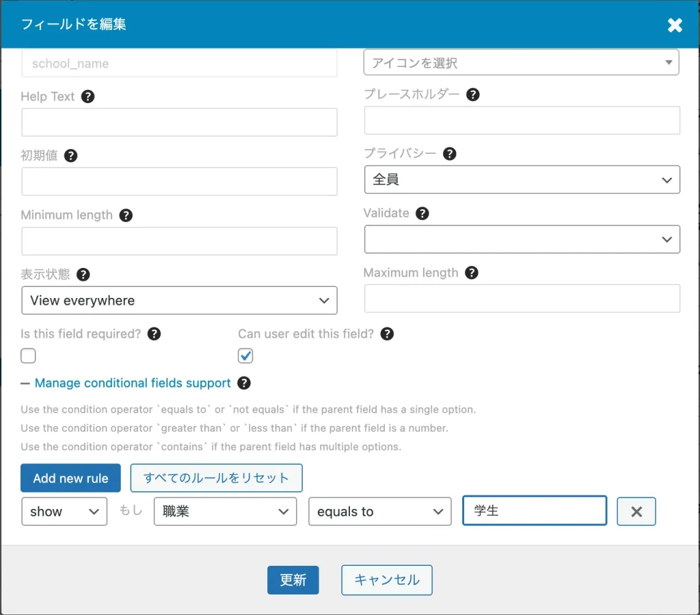This screenshot has width=700, height=615.
Task: Click the conditional fields support help icon
Action: tap(244, 383)
